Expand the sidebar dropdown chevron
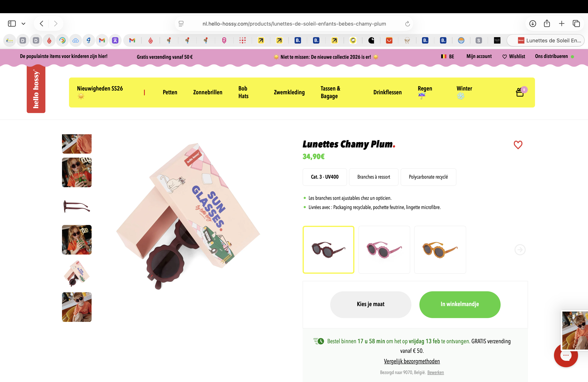Screen dimensions: 588x382 click(23, 24)
